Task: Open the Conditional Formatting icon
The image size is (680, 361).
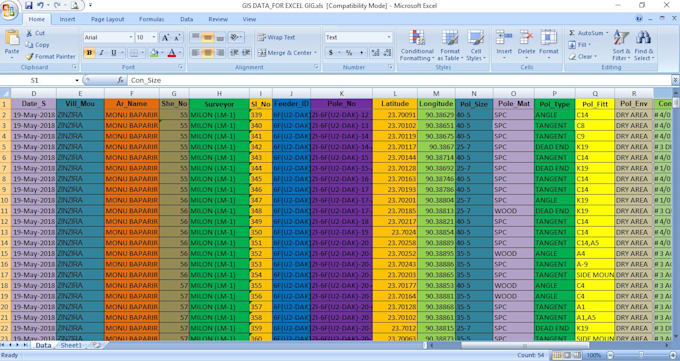Action: pos(417,37)
